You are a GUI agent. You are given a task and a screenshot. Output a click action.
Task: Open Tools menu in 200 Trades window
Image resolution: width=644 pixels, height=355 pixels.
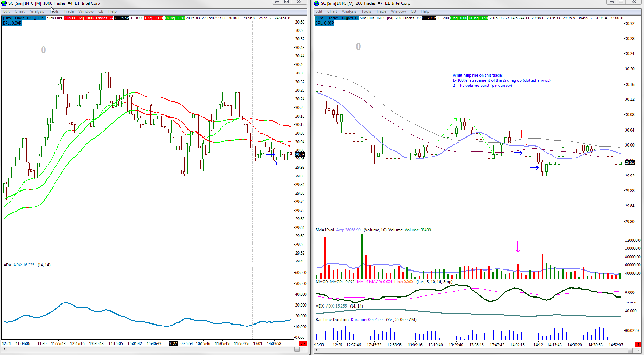366,11
